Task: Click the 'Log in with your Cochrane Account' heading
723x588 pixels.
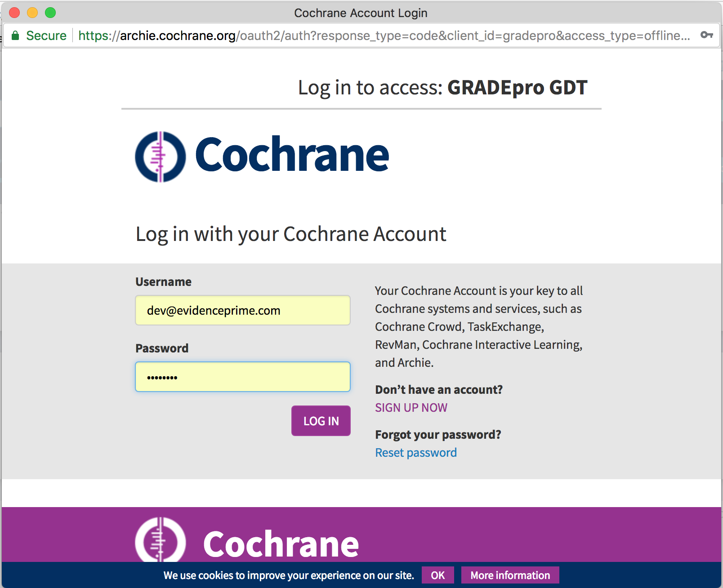Action: (291, 234)
